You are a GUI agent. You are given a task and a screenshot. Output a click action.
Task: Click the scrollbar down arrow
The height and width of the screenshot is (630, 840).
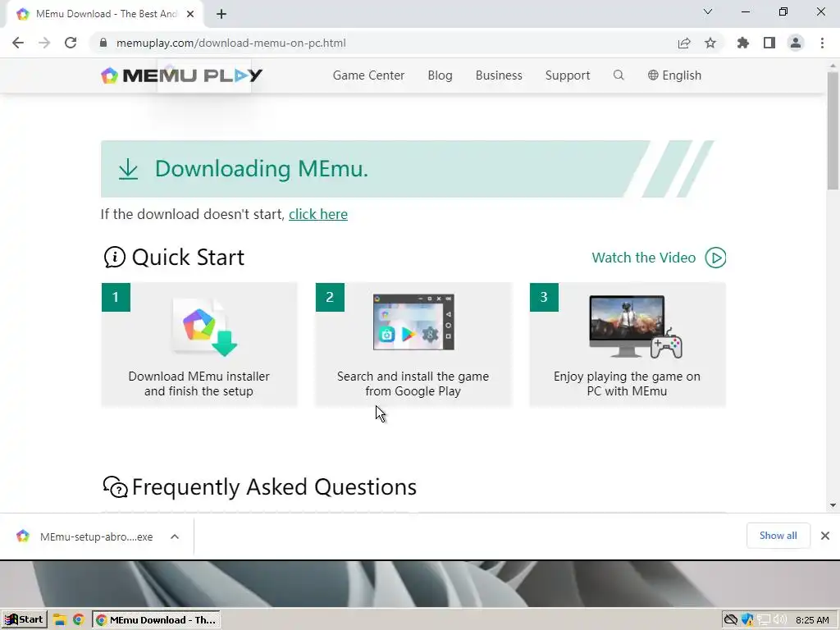pos(833,505)
